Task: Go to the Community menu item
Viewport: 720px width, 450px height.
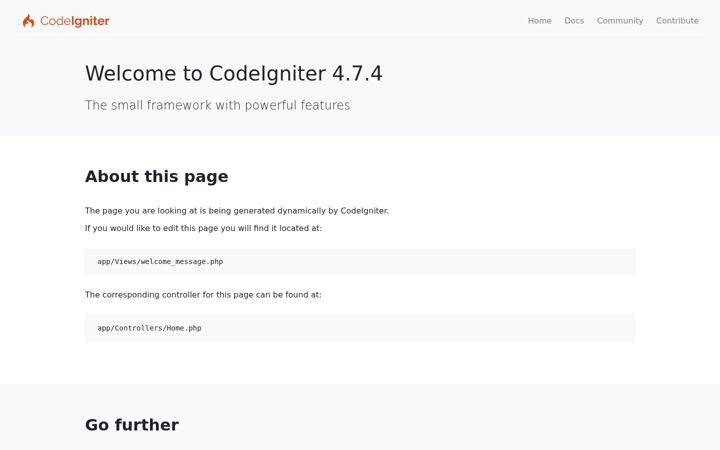Action: point(620,21)
